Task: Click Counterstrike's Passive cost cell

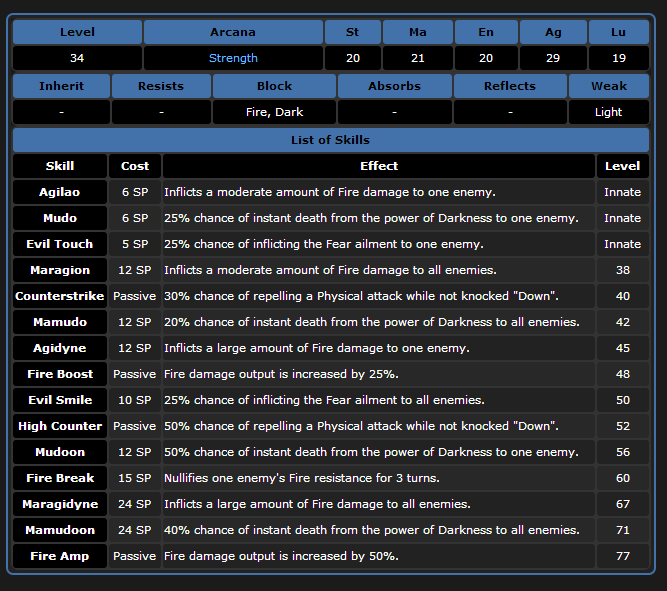Action: (135, 296)
